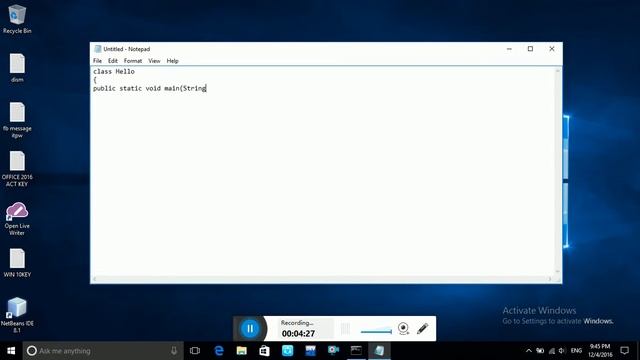Select the fb message desktop file
The image size is (640, 360).
[17, 120]
